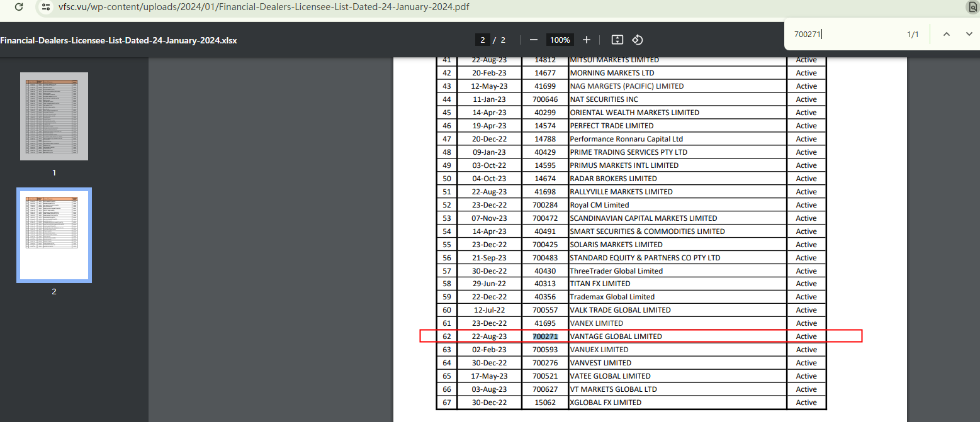This screenshot has height=422, width=980.
Task: Click VANTAGE GLOBAL LIMITED in the table
Action: click(x=616, y=336)
